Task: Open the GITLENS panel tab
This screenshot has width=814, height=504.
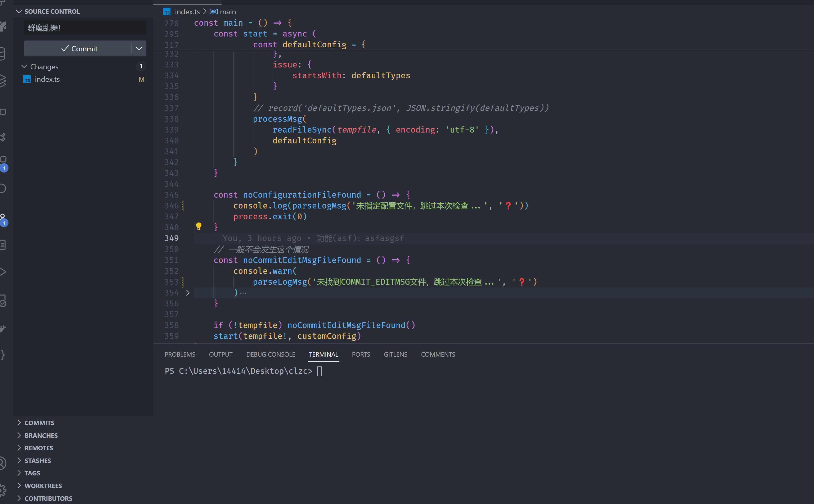Action: click(x=395, y=354)
